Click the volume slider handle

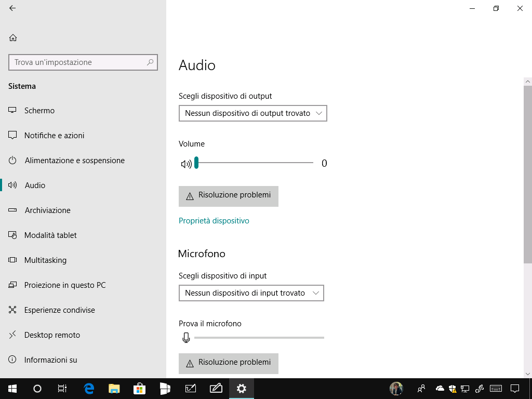point(196,163)
